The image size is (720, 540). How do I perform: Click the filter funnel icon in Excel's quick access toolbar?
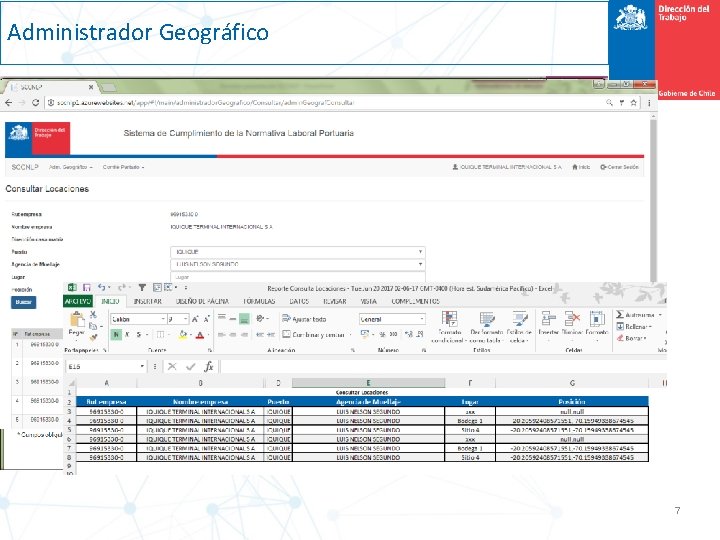tap(142, 287)
